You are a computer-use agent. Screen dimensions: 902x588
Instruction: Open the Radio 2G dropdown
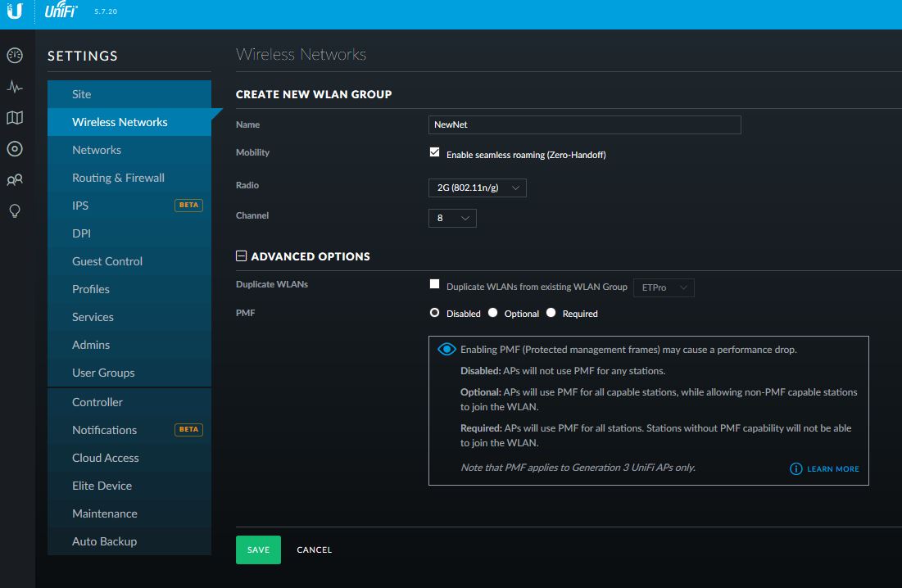478,188
